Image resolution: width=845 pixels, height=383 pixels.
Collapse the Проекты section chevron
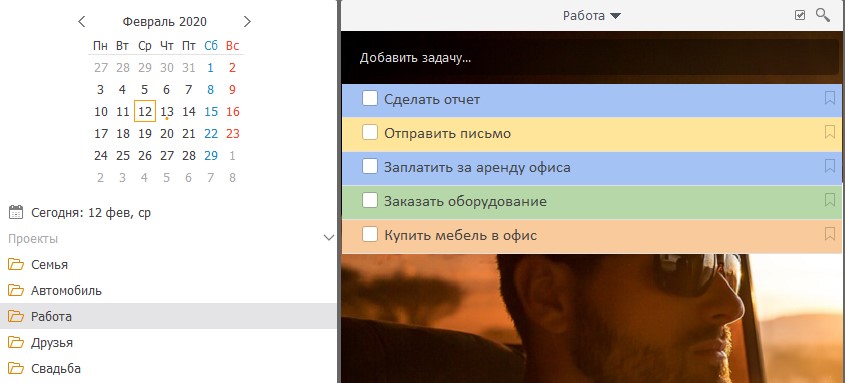coord(328,238)
